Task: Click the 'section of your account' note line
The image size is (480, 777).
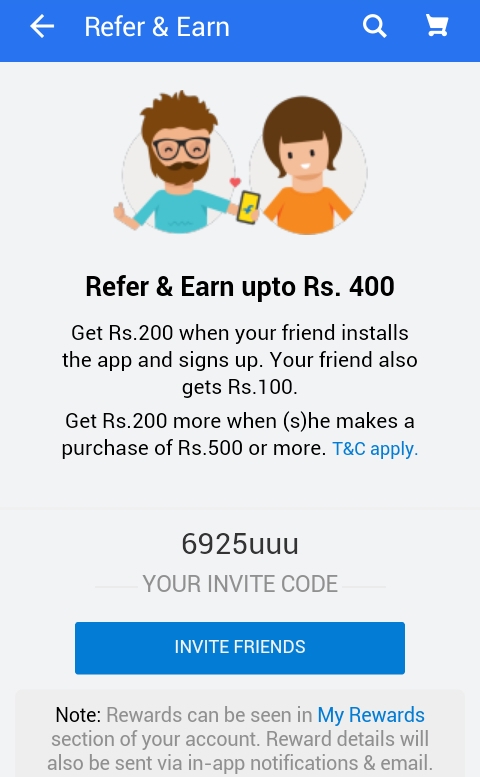Action: click(x=155, y=739)
